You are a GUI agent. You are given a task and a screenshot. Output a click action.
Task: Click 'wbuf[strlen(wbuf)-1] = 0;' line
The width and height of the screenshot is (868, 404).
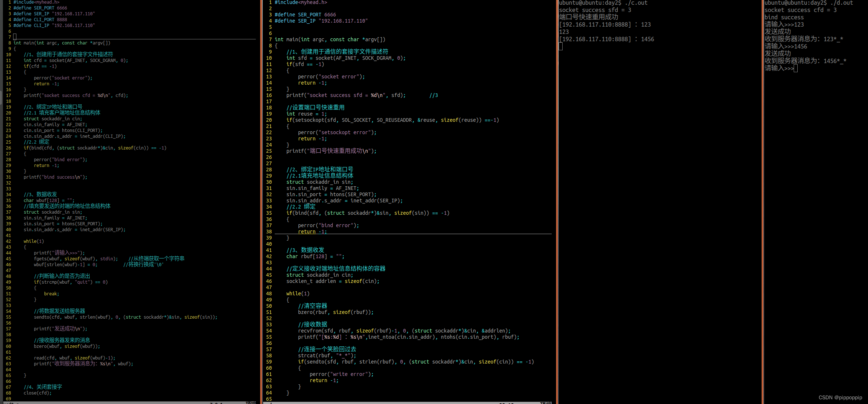click(66, 265)
